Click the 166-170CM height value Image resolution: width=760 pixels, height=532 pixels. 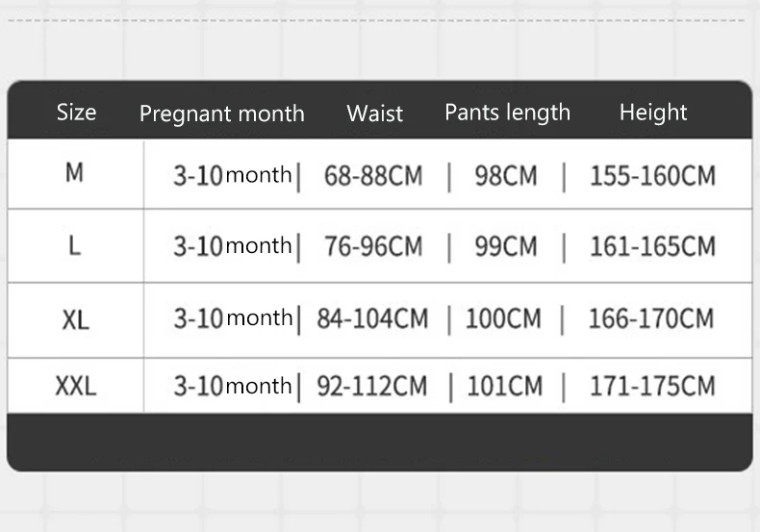[x=651, y=318]
